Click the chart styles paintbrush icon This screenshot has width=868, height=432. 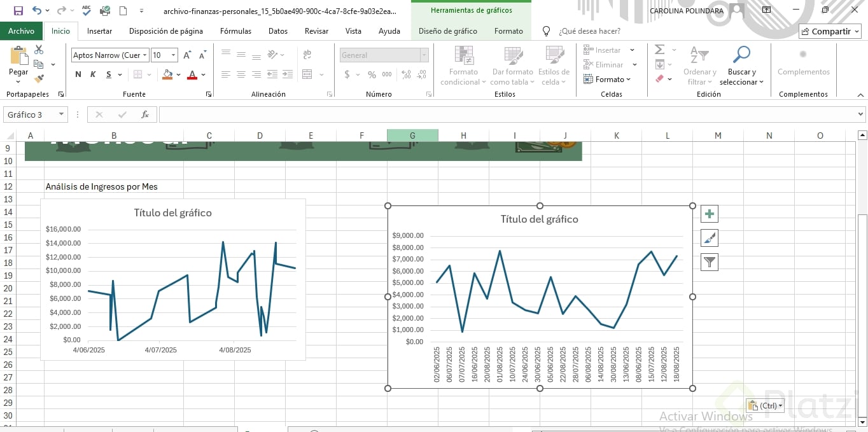[x=710, y=238]
